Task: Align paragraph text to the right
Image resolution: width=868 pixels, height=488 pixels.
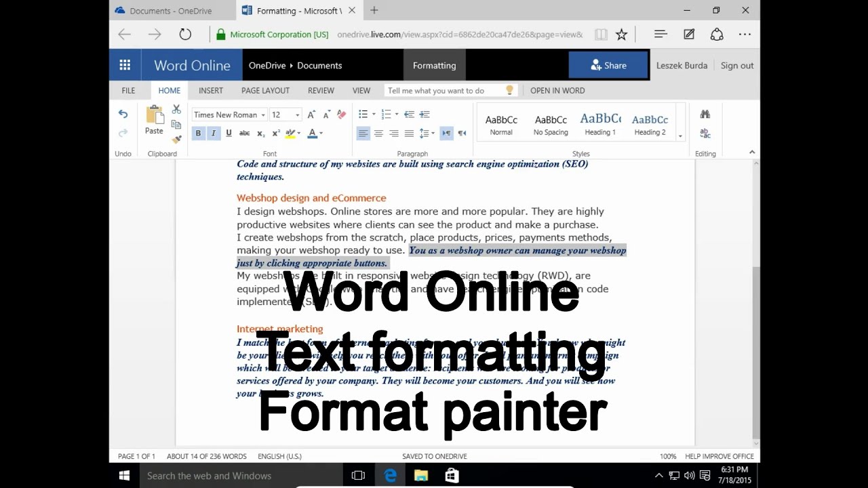Action: tap(394, 134)
